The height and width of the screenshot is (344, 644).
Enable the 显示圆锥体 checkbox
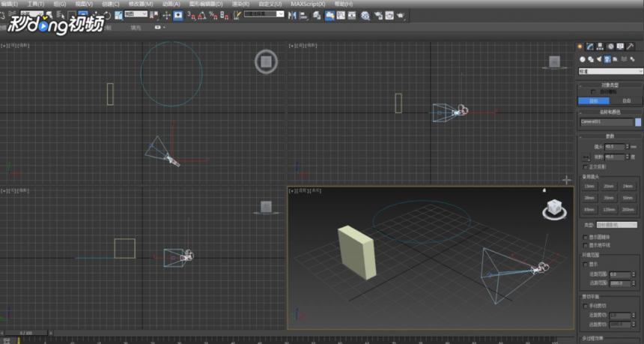tap(586, 238)
